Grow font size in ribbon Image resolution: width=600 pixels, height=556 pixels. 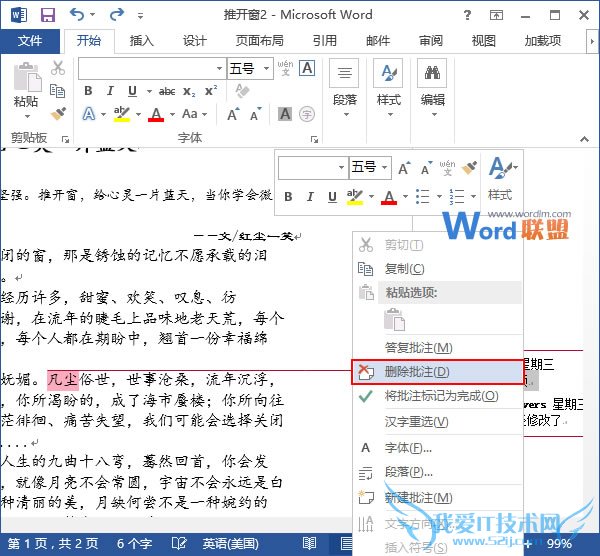pos(233,114)
